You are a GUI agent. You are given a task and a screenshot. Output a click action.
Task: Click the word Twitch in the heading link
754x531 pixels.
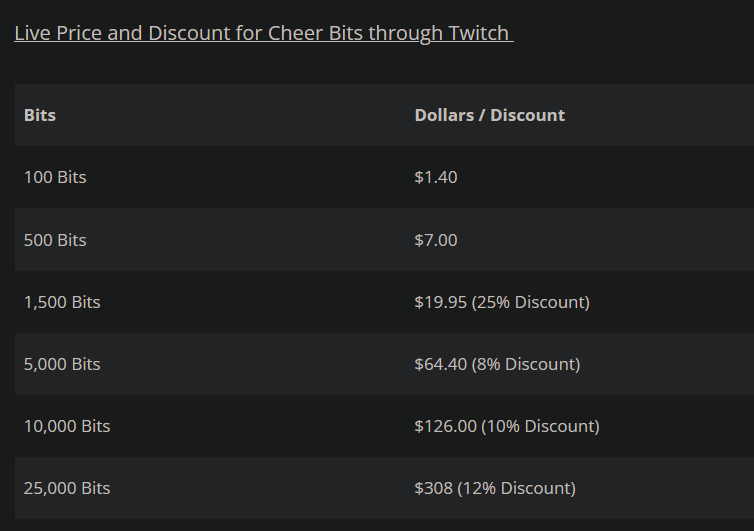click(478, 33)
